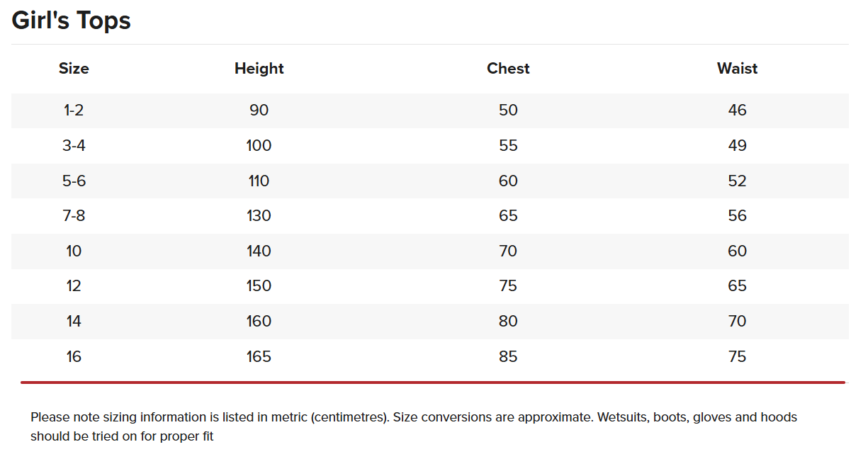Click size 7-8 row label
868x459 pixels.
click(74, 216)
